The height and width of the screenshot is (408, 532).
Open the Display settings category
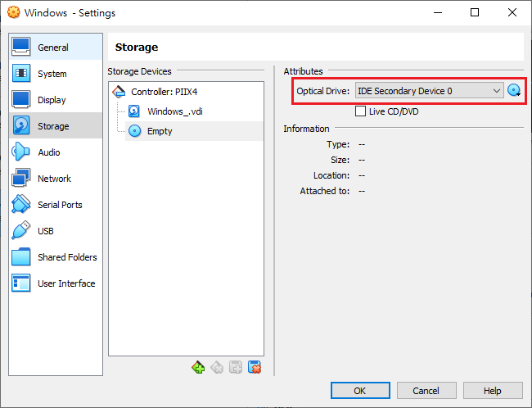coord(52,100)
